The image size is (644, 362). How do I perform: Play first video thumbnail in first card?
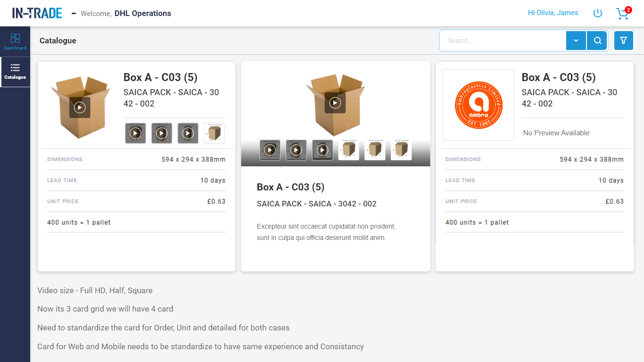(x=135, y=133)
